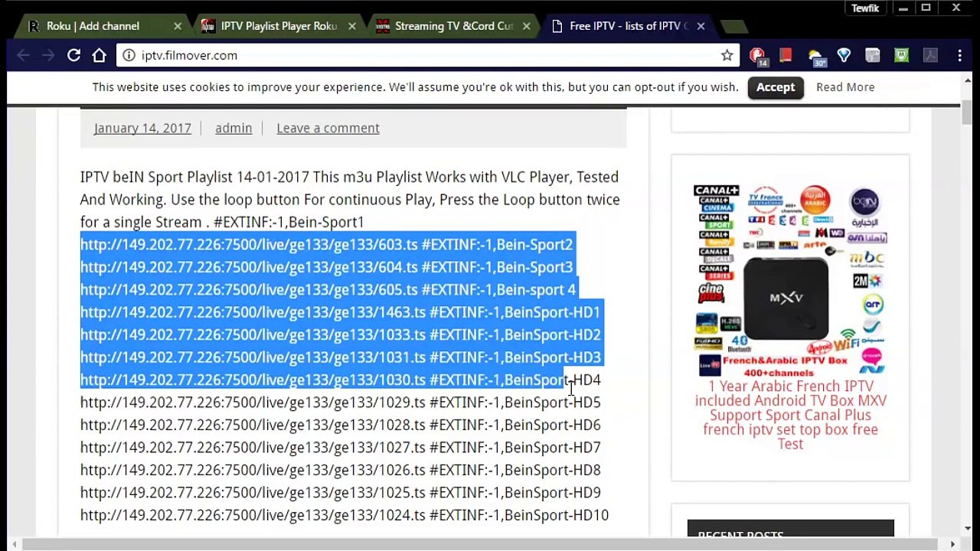Image resolution: width=980 pixels, height=551 pixels.
Task: Click the 1031.ts BeinSport-HD3 stream line
Action: point(340,357)
